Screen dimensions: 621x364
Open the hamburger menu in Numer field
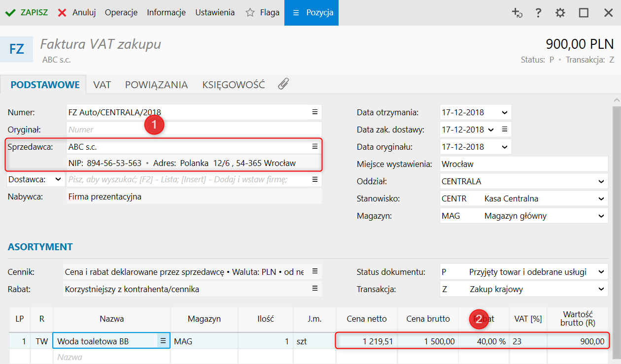tap(314, 112)
